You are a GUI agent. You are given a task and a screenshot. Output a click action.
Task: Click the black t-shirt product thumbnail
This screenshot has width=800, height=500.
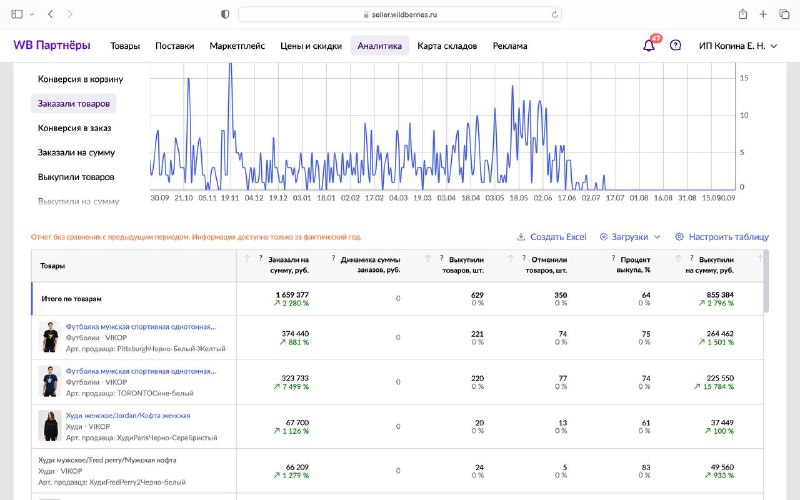tap(50, 337)
